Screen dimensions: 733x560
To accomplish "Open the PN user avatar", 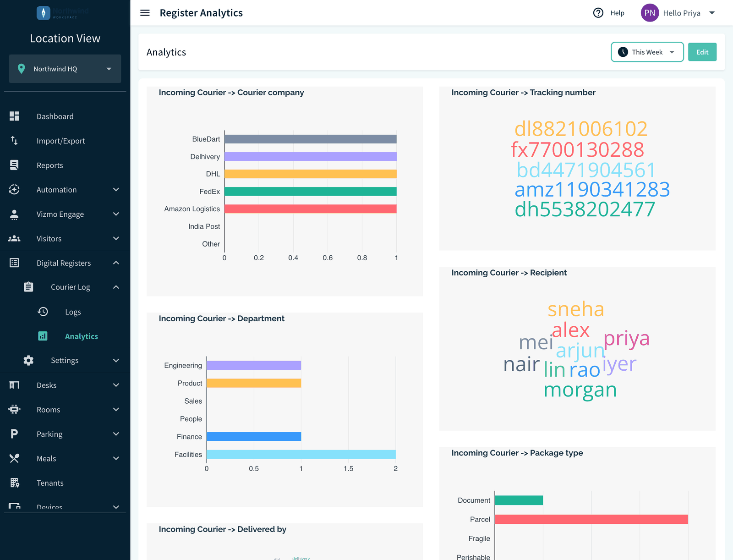I will click(x=650, y=13).
